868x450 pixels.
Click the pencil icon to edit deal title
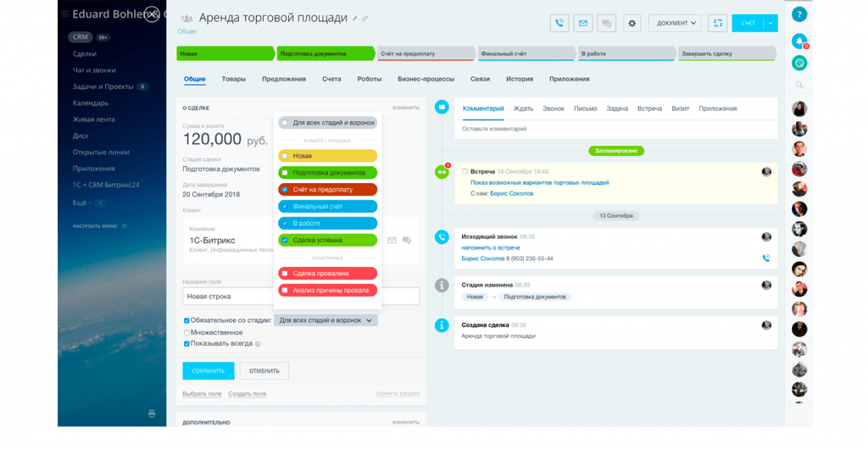(354, 18)
